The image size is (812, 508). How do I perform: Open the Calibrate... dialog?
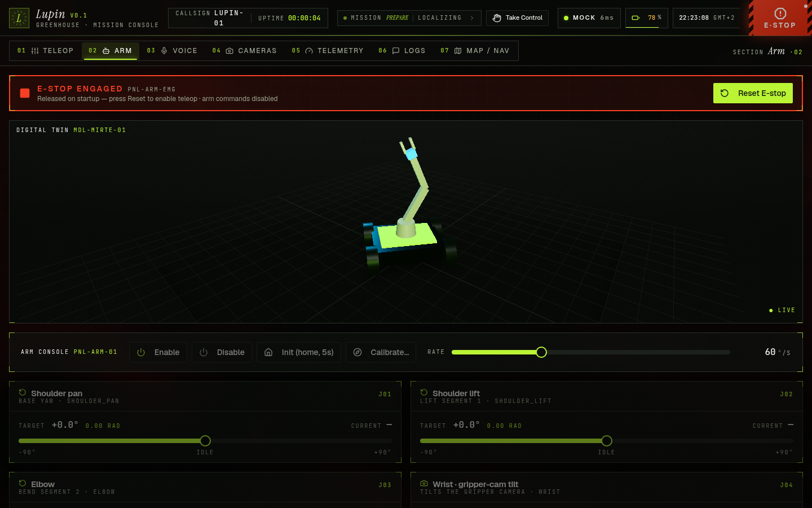point(381,352)
